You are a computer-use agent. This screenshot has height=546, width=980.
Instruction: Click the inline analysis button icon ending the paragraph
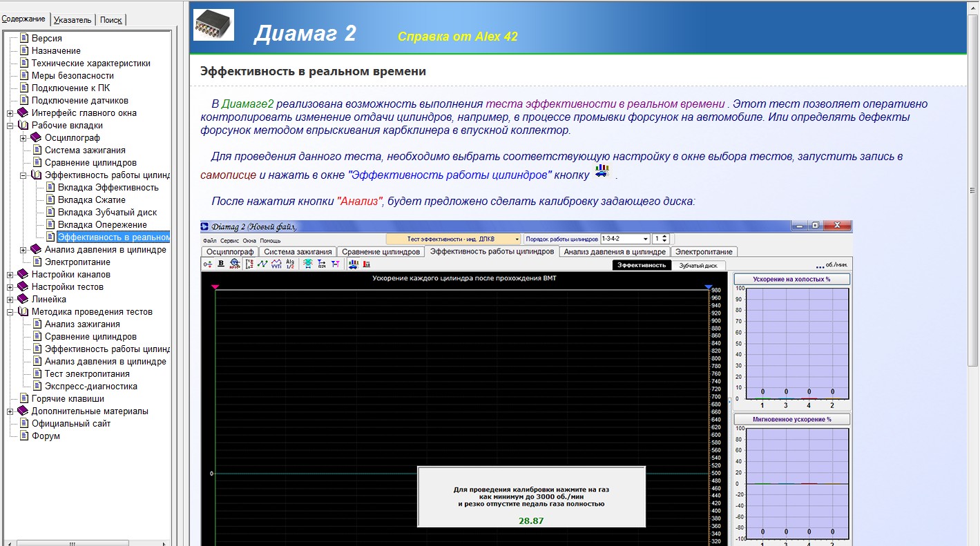(602, 173)
